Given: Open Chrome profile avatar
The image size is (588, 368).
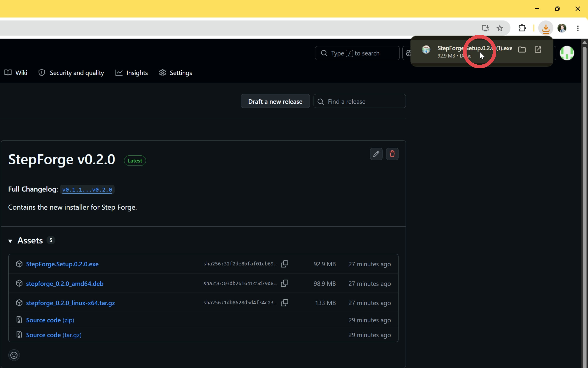Looking at the screenshot, I should pyautogui.click(x=562, y=28).
